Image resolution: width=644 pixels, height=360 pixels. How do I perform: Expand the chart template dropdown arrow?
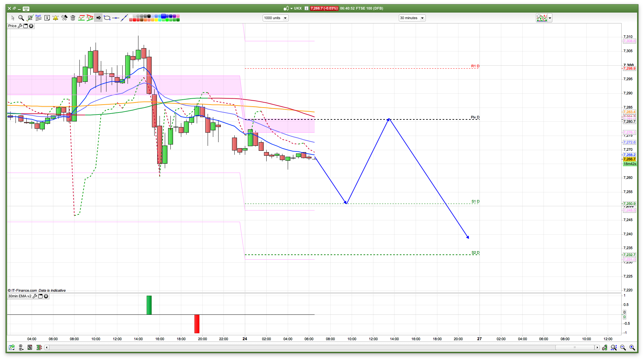coord(550,18)
